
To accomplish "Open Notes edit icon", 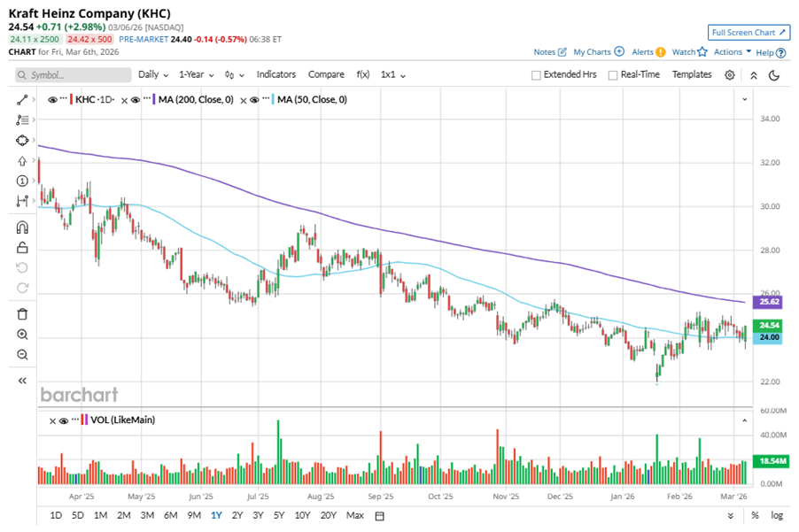I will [x=562, y=52].
